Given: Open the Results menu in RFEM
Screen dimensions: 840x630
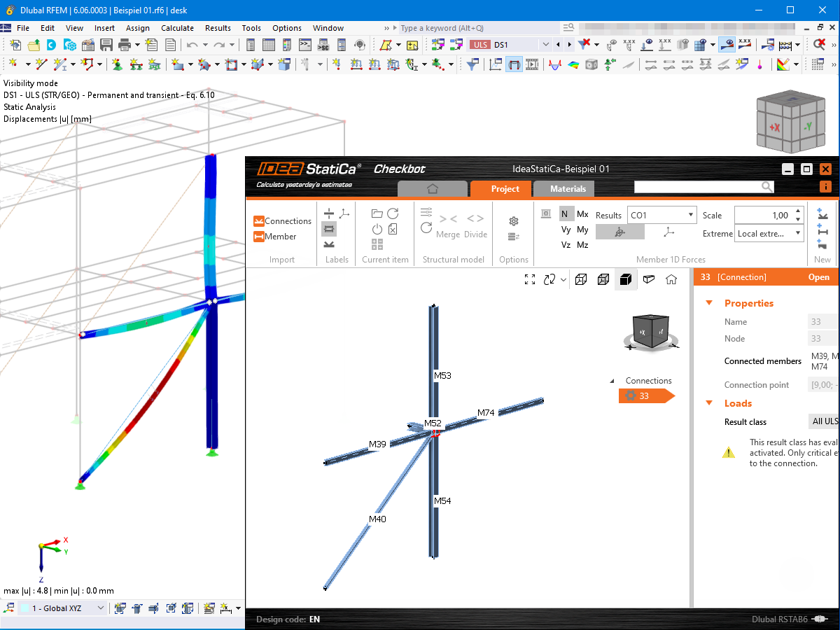Looking at the screenshot, I should [218, 28].
